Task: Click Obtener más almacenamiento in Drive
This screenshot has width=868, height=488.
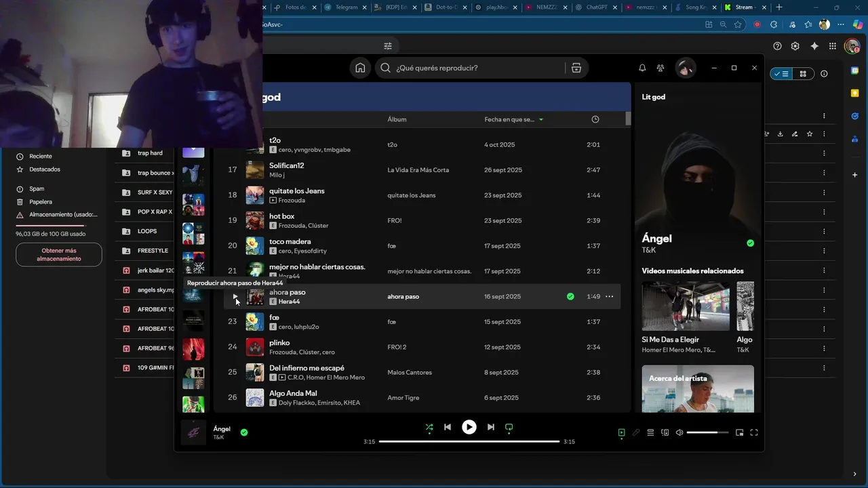Action: point(59,255)
